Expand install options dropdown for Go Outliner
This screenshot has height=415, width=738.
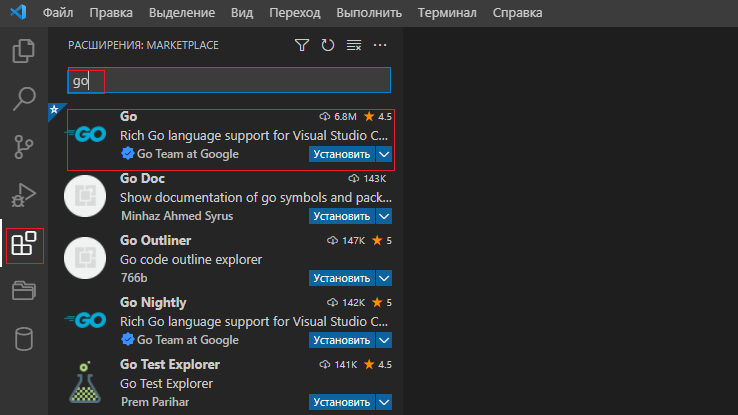(384, 278)
